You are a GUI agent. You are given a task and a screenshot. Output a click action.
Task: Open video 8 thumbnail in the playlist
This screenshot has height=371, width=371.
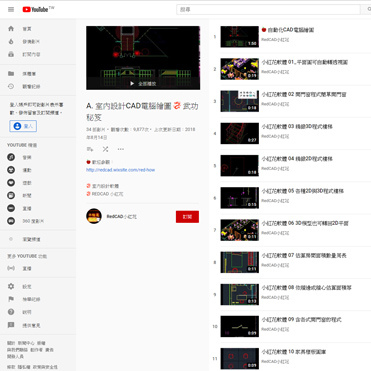point(239,262)
